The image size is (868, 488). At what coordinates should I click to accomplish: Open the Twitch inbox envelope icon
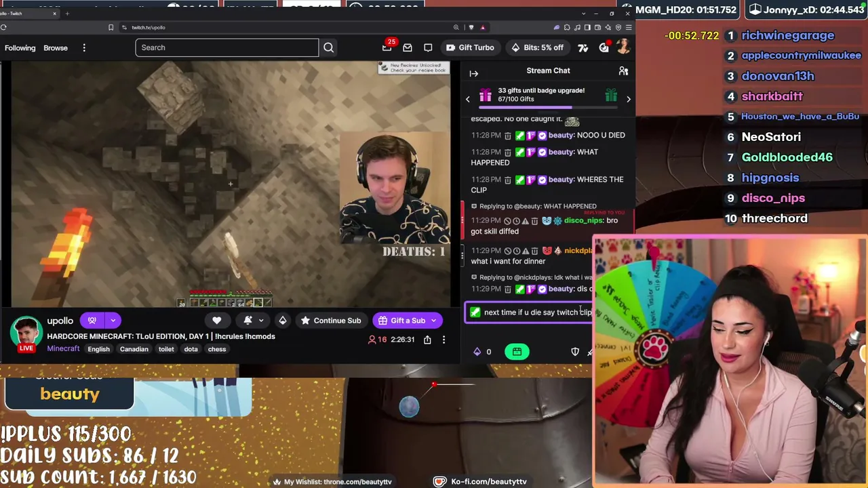coord(408,47)
